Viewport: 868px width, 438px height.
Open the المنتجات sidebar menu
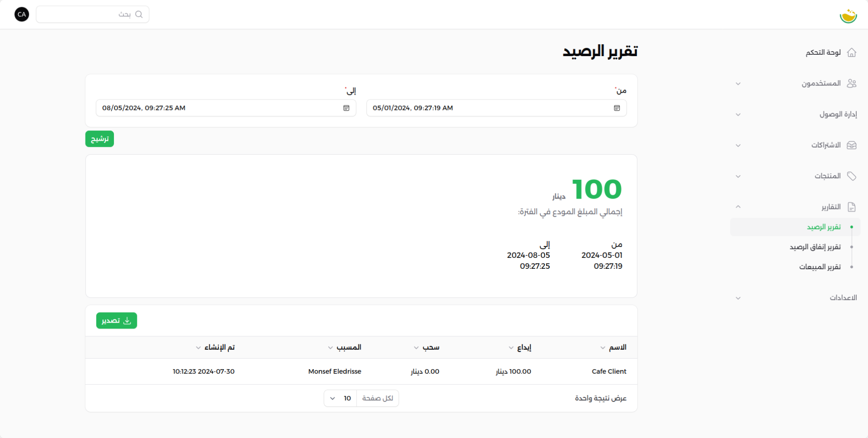tap(795, 176)
